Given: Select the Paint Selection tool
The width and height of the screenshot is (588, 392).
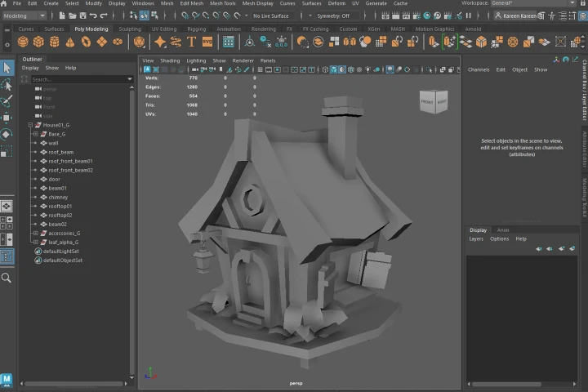Looking at the screenshot, I should pos(7,100).
